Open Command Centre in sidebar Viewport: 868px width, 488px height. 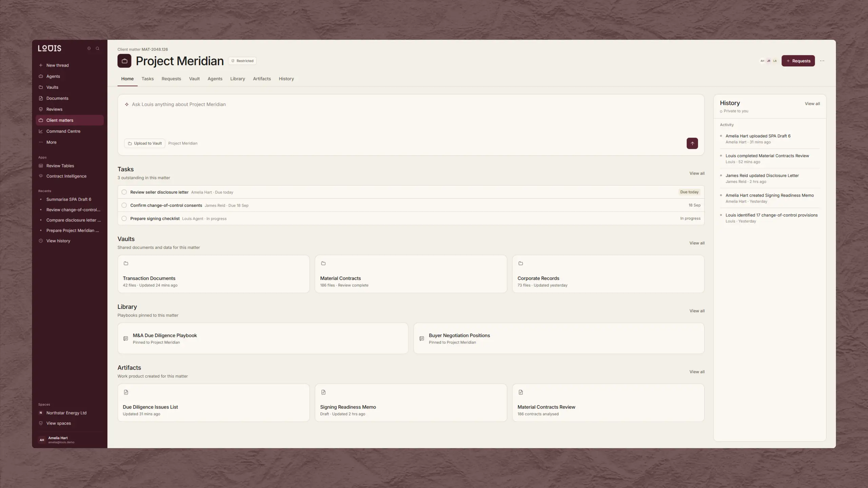tap(70, 131)
